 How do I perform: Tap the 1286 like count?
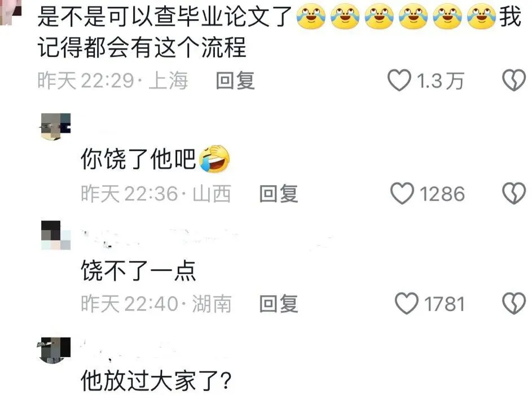442,194
